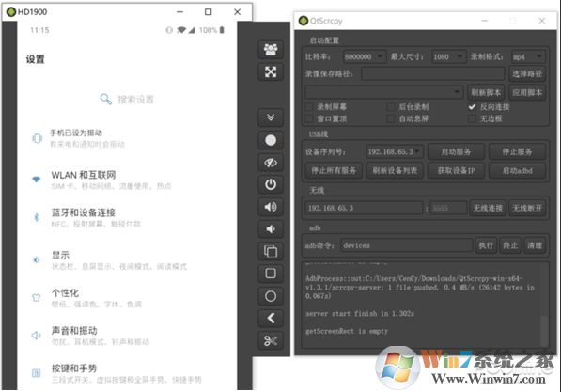This screenshot has width=561, height=392.
Task: Turn off the device screen with the crossed-eye icon
Action: [271, 163]
